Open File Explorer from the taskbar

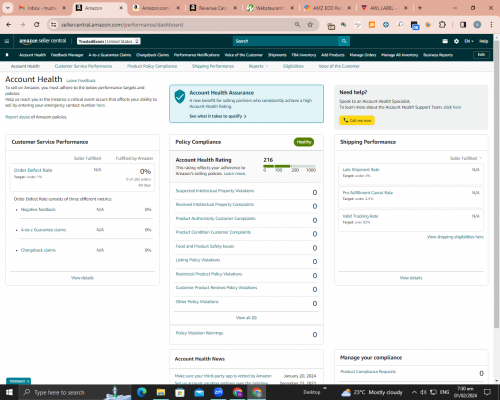point(161,392)
